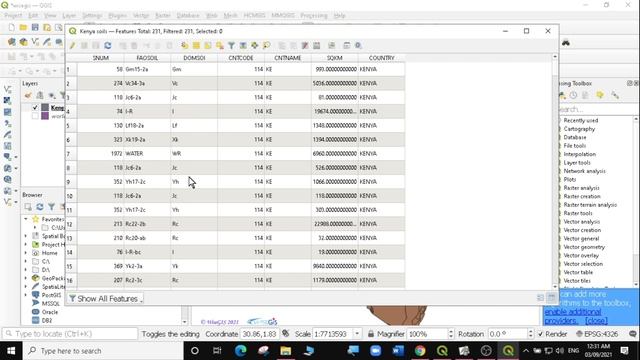Click attribute table vertical scrollbar

coord(555,171)
